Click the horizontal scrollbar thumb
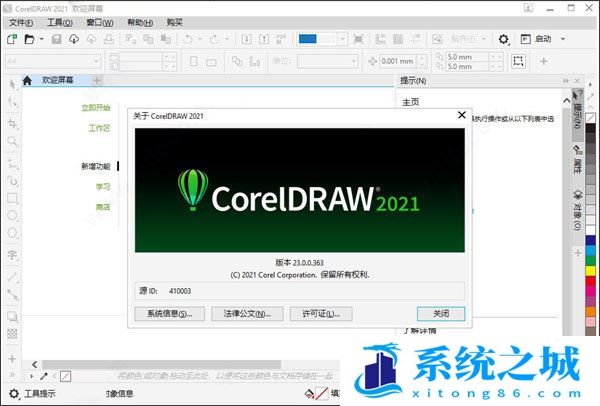Viewport: 600px width, 406px height. point(161,364)
